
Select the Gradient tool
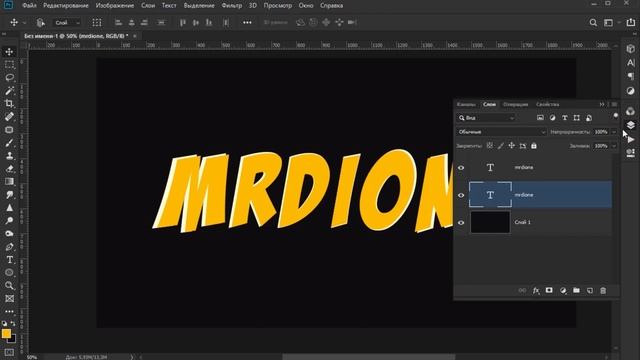point(9,182)
